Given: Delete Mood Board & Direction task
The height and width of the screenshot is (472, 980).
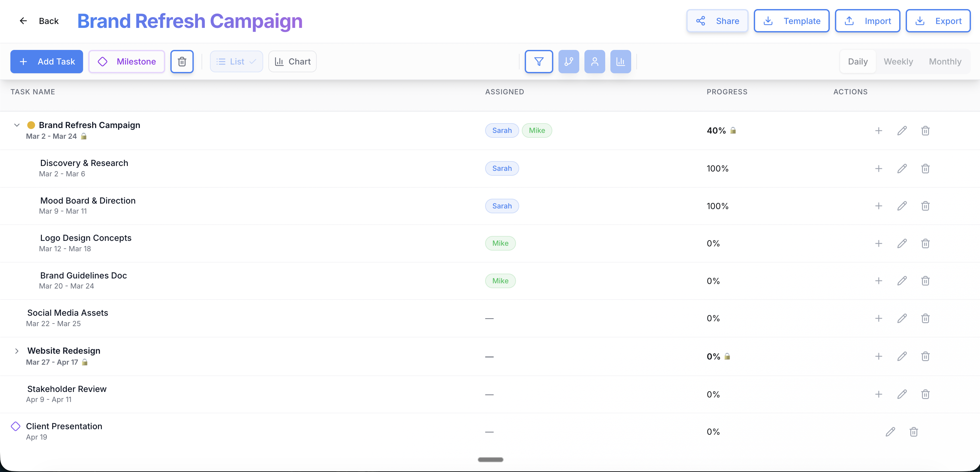Looking at the screenshot, I should 925,206.
